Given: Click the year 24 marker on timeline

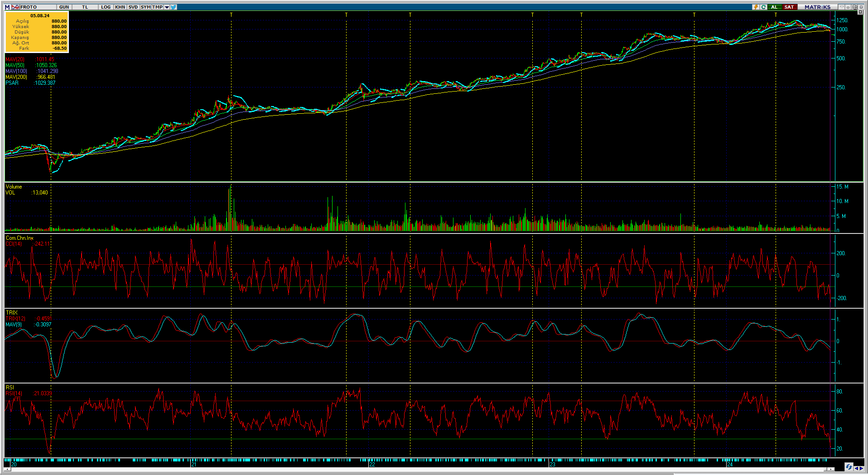Looking at the screenshot, I should (x=730, y=465).
